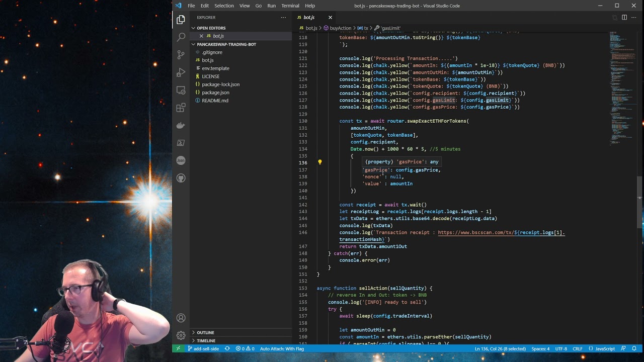The height and width of the screenshot is (362, 644).
Task: Open the Terminal menu
Action: [x=290, y=6]
